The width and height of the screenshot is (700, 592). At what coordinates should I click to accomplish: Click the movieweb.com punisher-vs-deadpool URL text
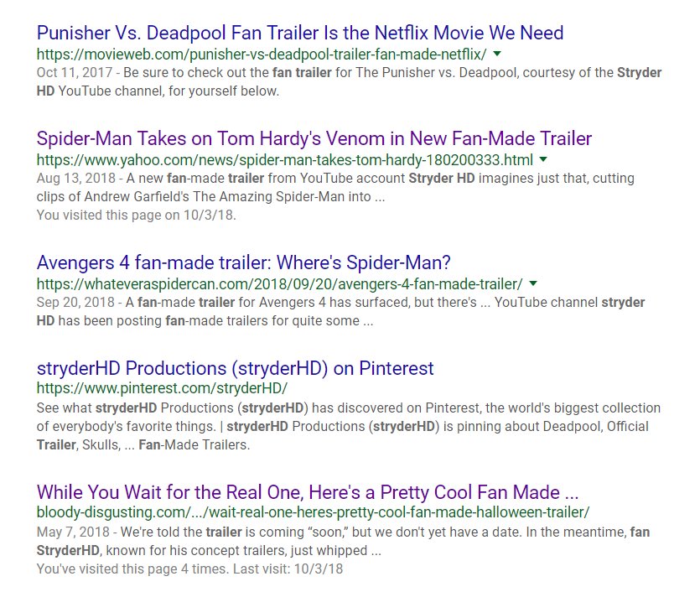tap(262, 55)
